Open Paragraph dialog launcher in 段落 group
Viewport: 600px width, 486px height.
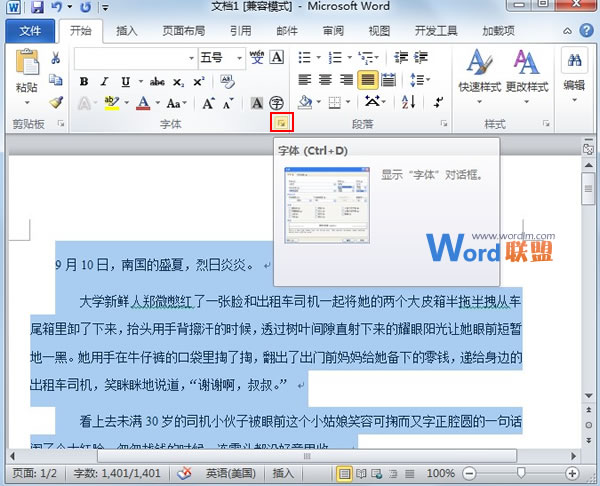pyautogui.click(x=443, y=123)
